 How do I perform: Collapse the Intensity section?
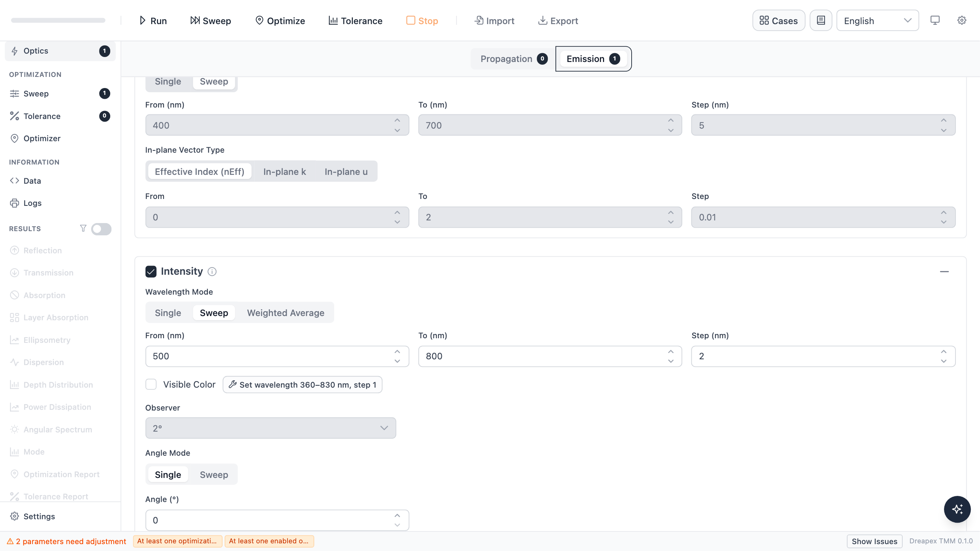944,272
